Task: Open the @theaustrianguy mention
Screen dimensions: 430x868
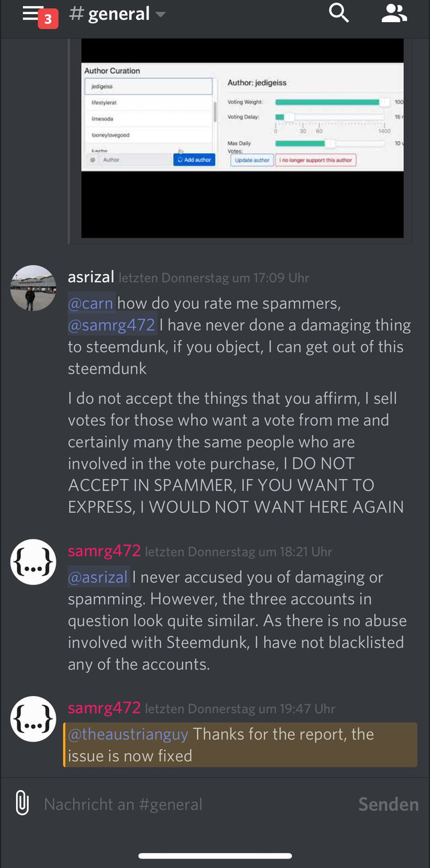Action: pos(128,734)
